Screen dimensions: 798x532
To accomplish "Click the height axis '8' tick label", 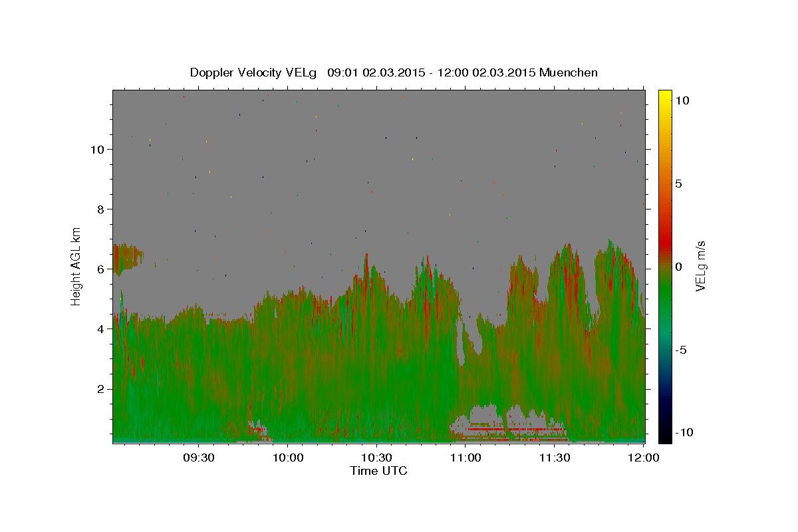I will 102,209.
